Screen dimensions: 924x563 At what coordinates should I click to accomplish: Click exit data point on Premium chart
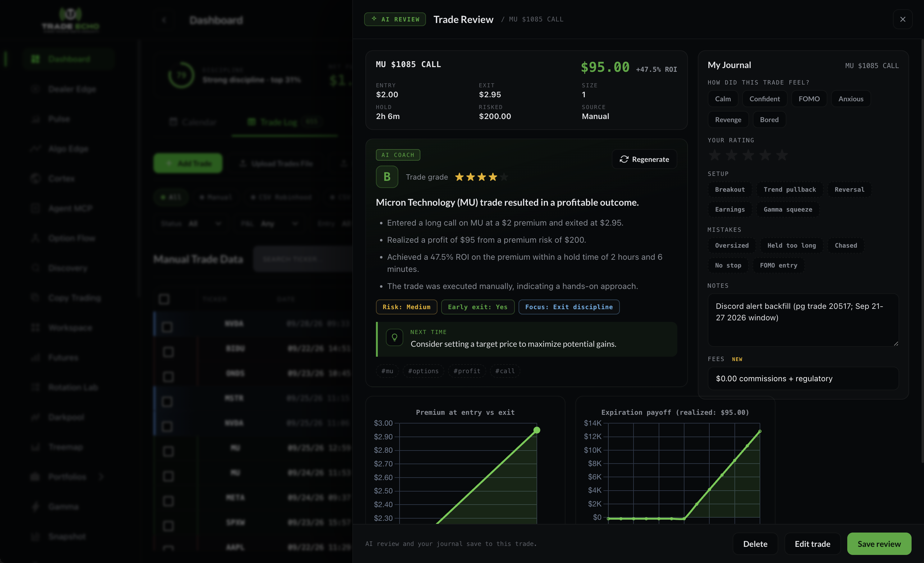[537, 430]
